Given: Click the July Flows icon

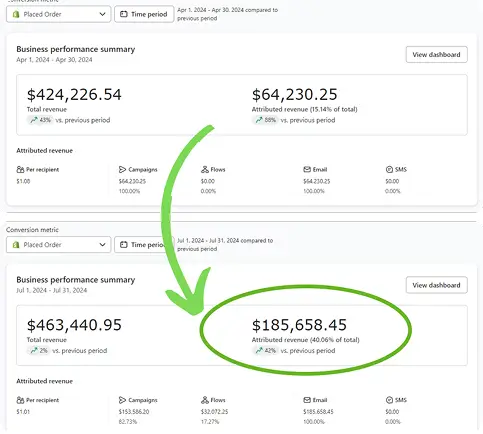Looking at the screenshot, I should coord(205,400).
